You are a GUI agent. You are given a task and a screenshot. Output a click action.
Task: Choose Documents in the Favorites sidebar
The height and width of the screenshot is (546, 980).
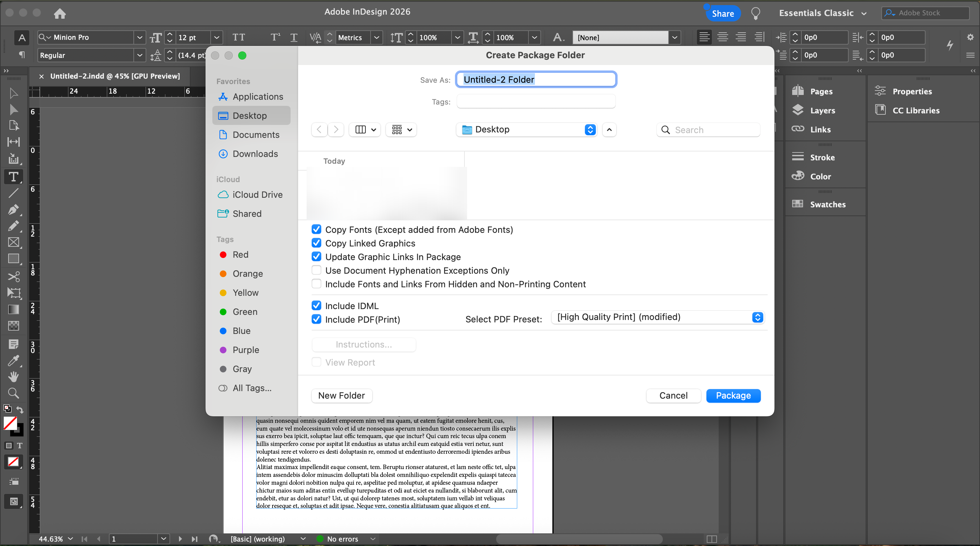(256, 135)
